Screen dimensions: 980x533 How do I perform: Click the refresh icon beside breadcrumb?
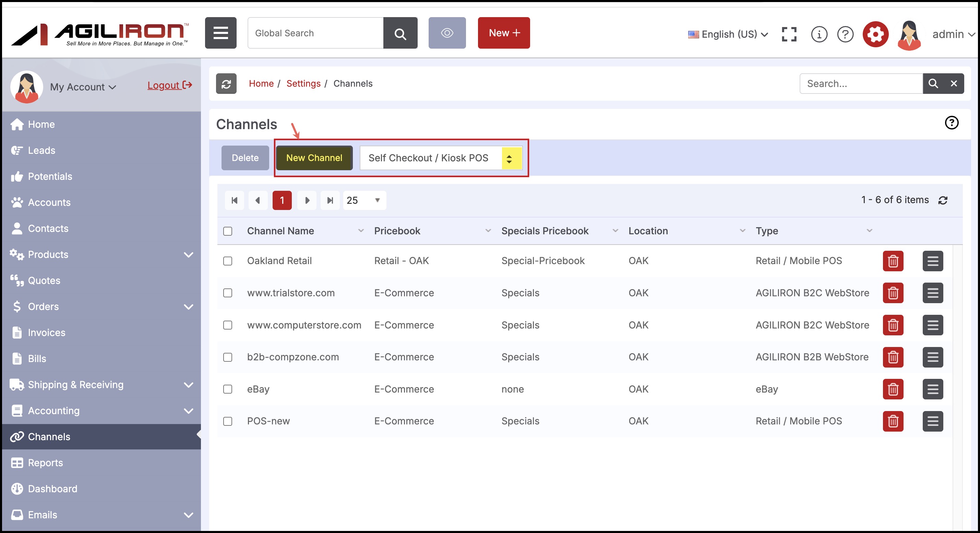coord(226,84)
